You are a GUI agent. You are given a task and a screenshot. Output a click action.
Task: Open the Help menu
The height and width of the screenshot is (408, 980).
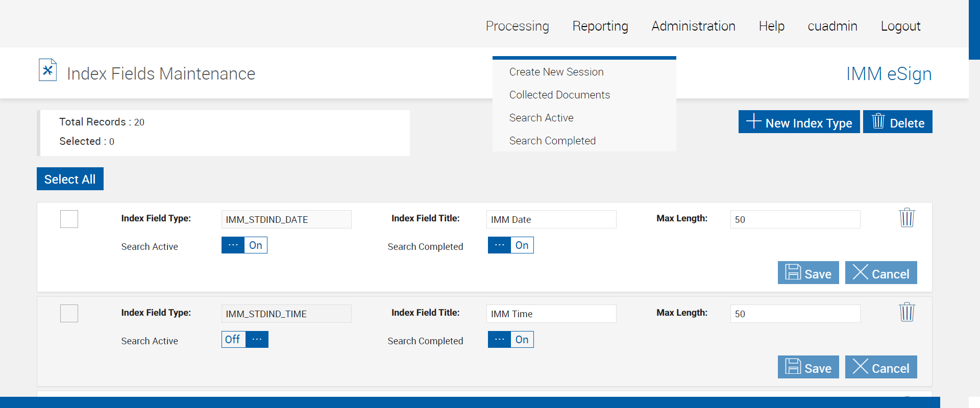point(771,26)
